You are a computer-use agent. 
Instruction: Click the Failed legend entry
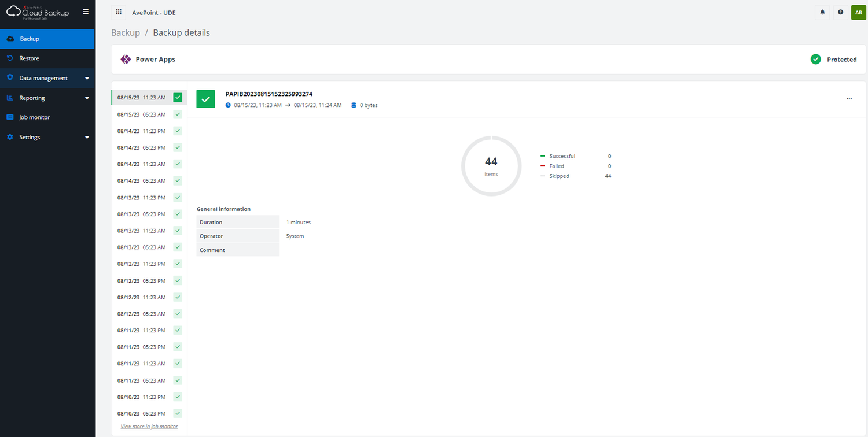coord(576,166)
